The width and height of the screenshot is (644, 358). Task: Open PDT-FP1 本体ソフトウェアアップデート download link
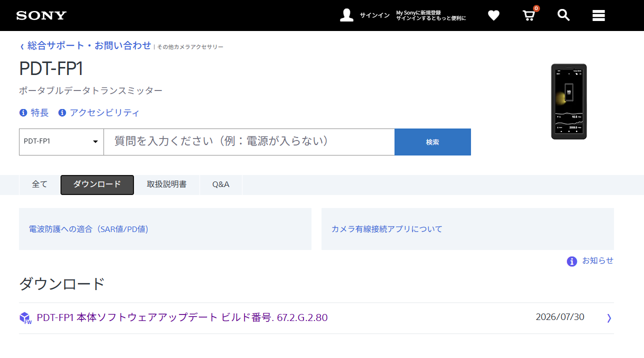pos(182,317)
